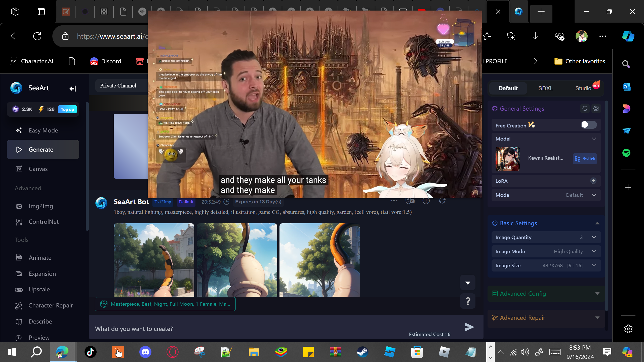Open Telegram in the Edge sidebar
Screen dimensions: 644x362
click(626, 131)
